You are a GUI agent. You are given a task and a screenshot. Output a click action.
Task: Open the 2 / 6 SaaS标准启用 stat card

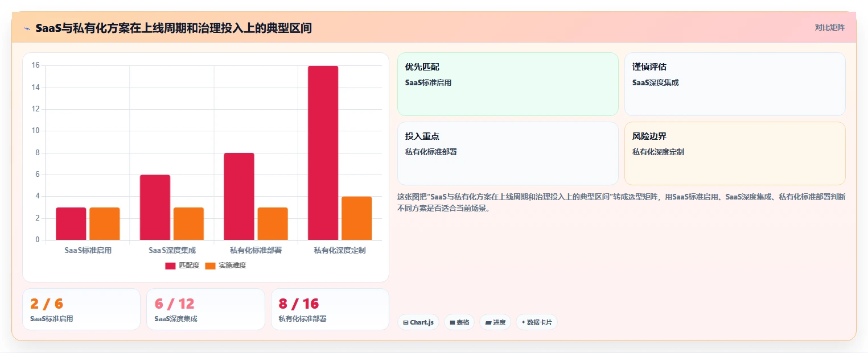[81, 309]
